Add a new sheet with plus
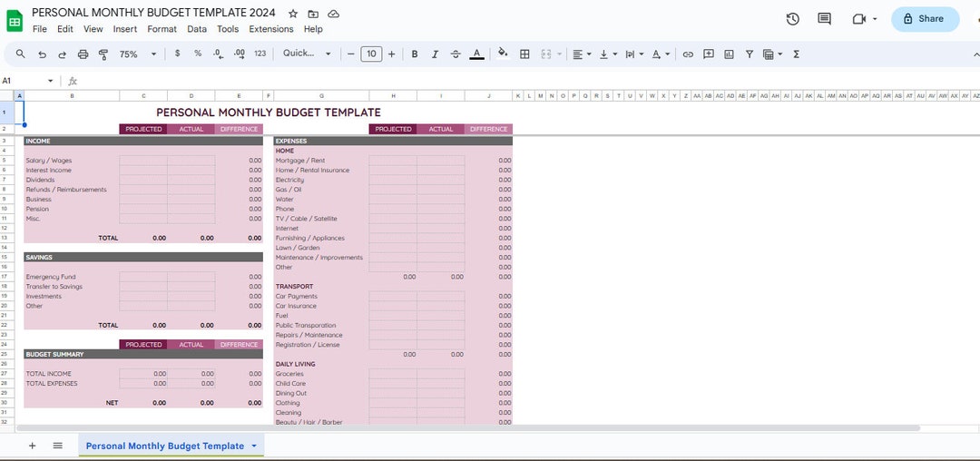The image size is (980, 461). click(x=33, y=446)
